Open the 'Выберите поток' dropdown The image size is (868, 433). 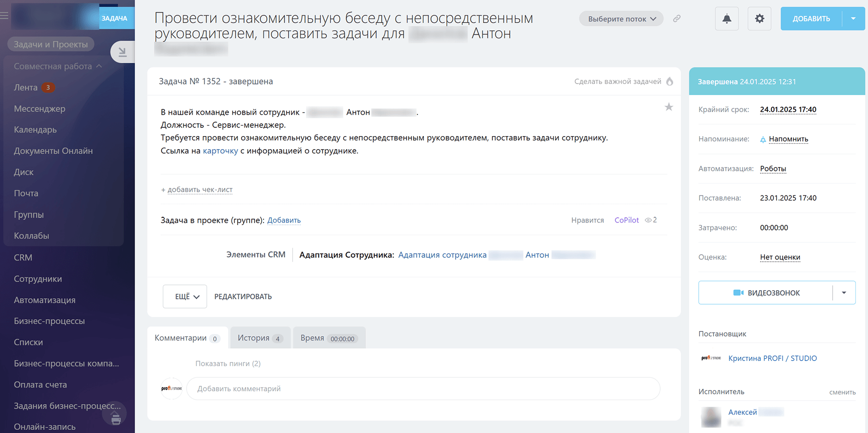[621, 19]
